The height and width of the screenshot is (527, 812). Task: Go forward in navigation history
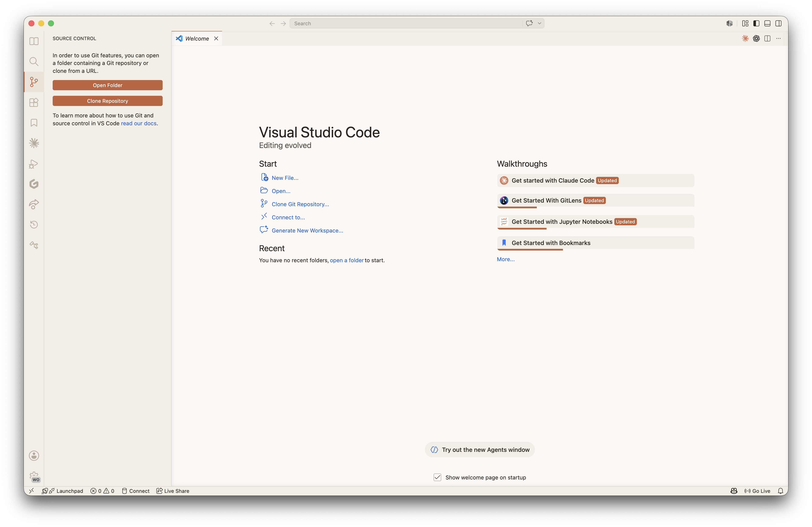coord(283,24)
